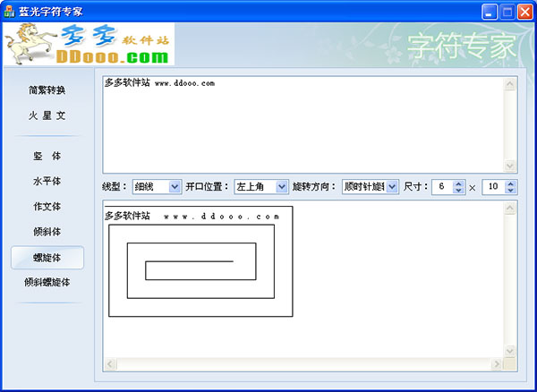Switch to 竖体 vertical text mode
The width and height of the screenshot is (537, 392).
(x=47, y=156)
